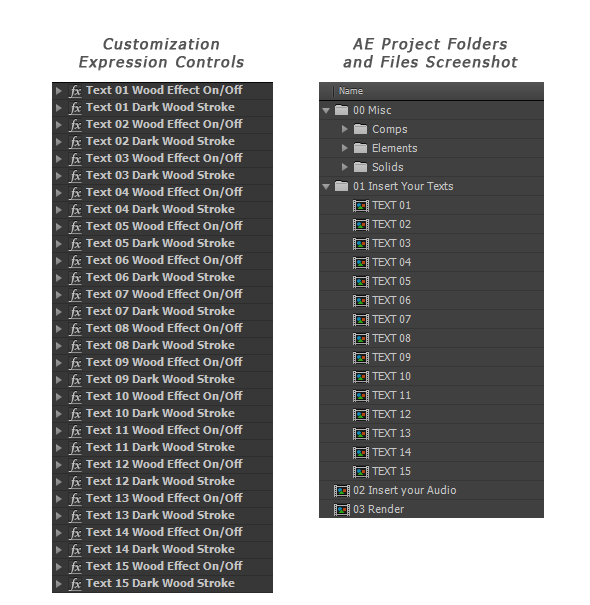Click the fx icon of Text 01 Wood Effect On/Off
This screenshot has width=590, height=605.
[75, 91]
